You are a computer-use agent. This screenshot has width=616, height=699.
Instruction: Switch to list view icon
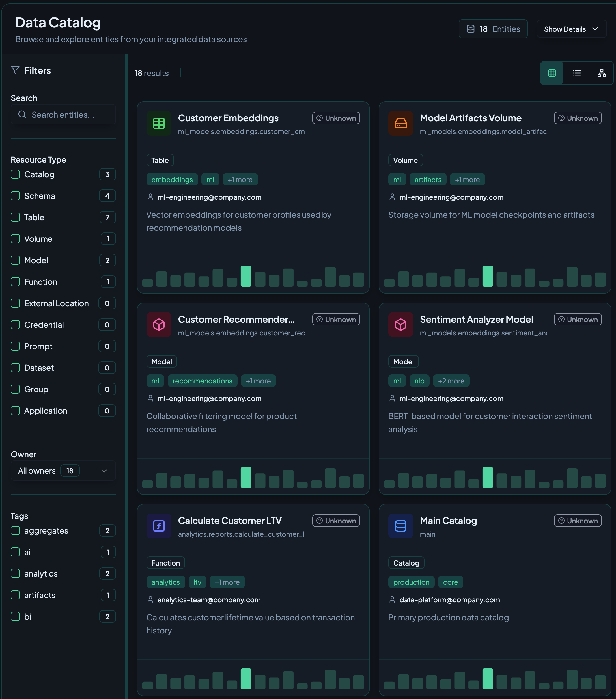[x=577, y=73]
